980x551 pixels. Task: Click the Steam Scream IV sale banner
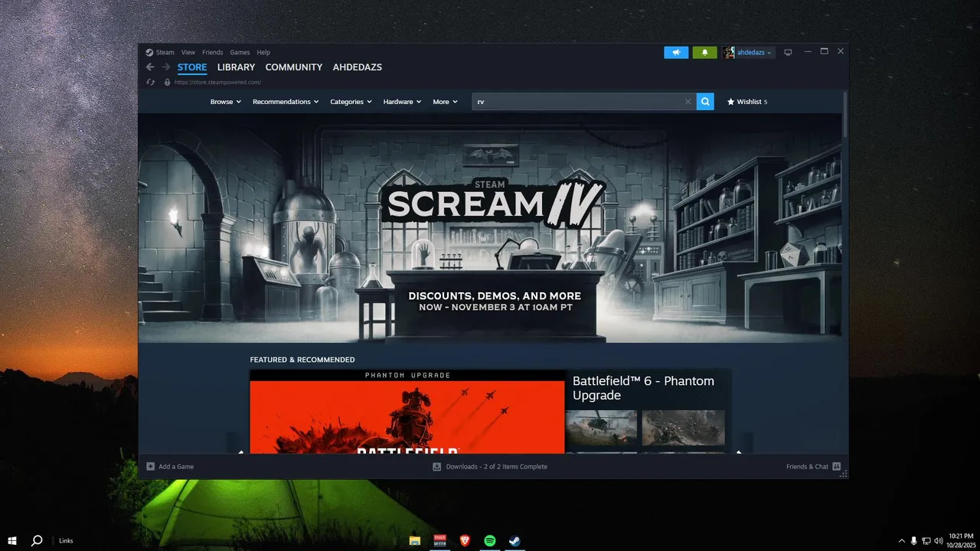(x=491, y=228)
